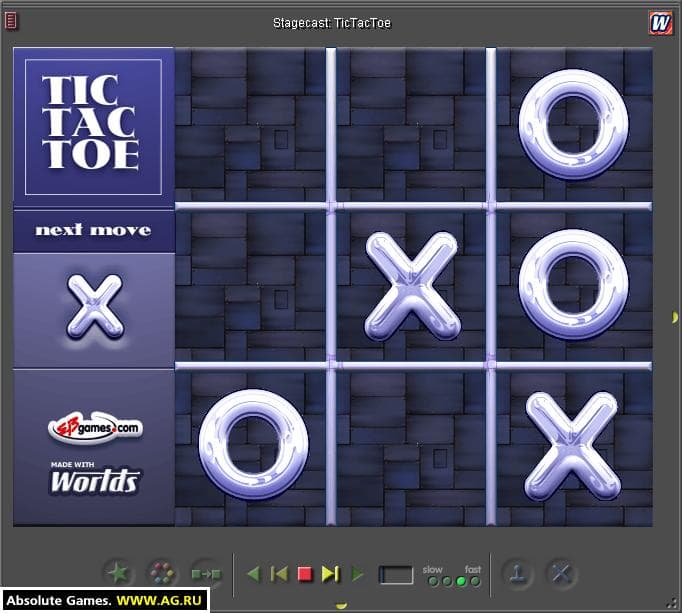Click the 'next move' label
Image resolution: width=682 pixels, height=613 pixels.
pos(93,230)
